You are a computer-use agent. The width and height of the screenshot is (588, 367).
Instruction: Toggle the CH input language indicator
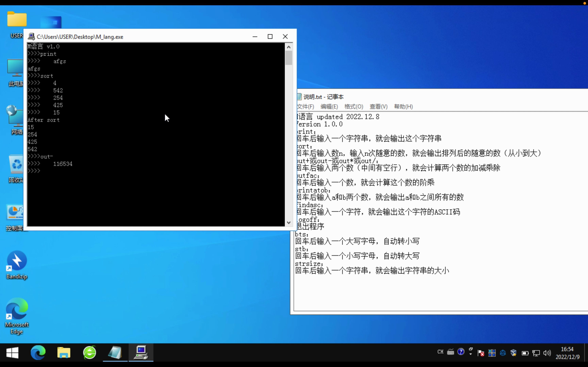click(440, 352)
